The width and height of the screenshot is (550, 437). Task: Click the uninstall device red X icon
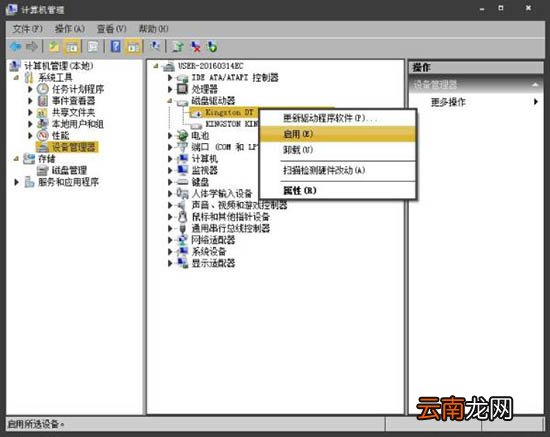[195, 46]
